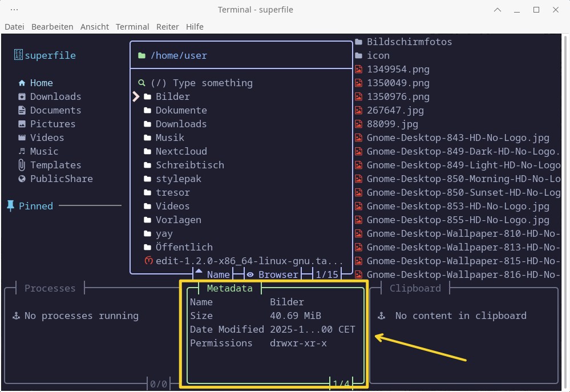Click the Downloads sidebar icon
The width and height of the screenshot is (570, 392).
coord(22,96)
